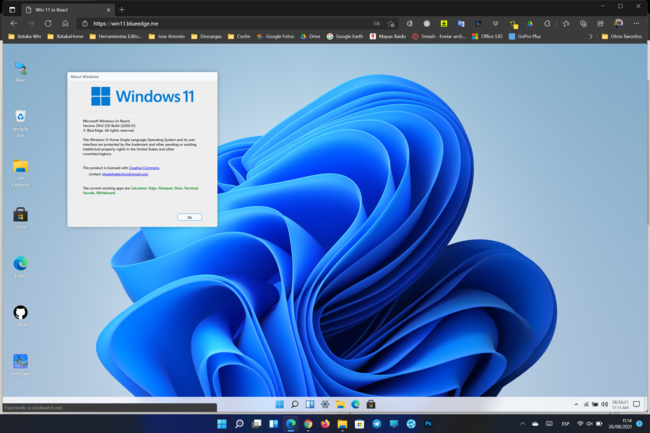The image size is (650, 433).
Task: Open host Windows Start button
Action: tap(222, 423)
